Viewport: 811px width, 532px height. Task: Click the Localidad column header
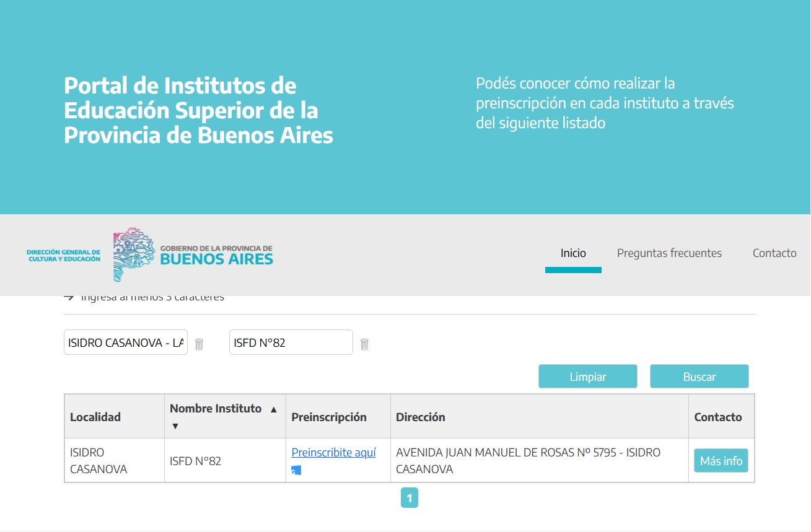click(95, 417)
